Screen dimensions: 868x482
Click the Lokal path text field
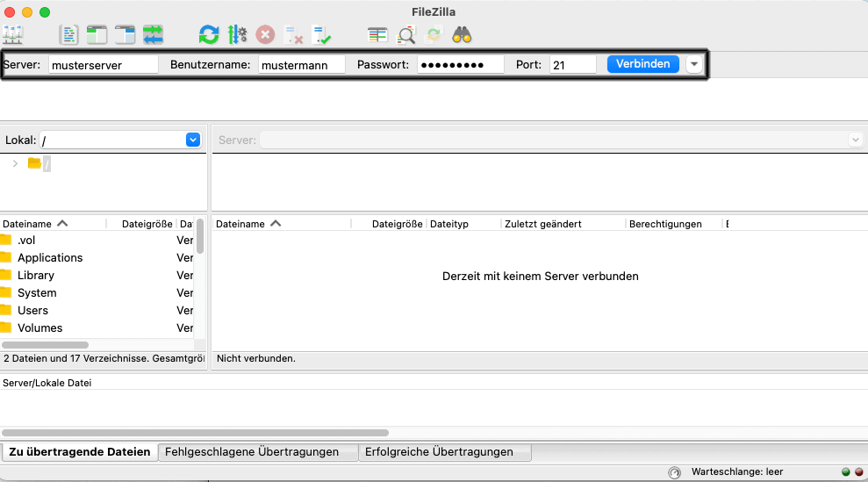point(113,140)
